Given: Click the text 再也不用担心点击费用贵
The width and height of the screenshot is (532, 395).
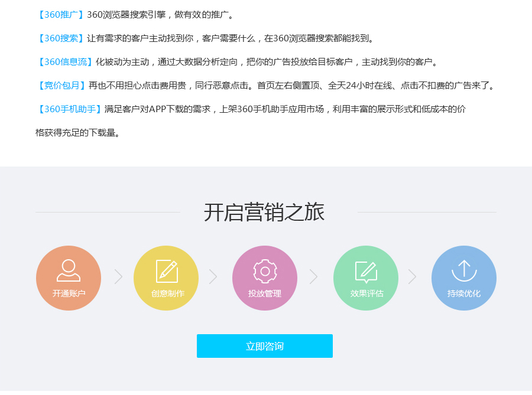Looking at the screenshot, I should [137, 86].
